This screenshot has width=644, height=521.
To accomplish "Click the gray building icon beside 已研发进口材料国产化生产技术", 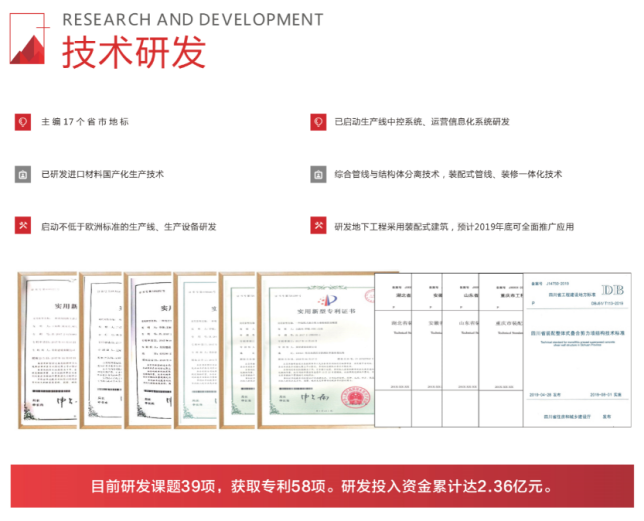I will (23, 174).
